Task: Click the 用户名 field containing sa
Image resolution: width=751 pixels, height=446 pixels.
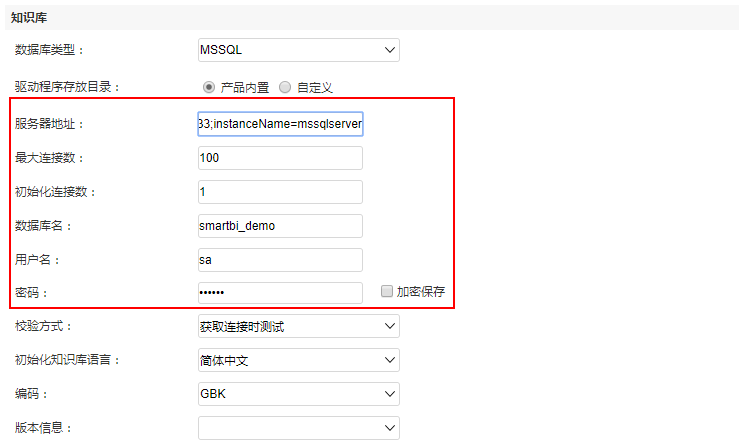Action: (280, 260)
